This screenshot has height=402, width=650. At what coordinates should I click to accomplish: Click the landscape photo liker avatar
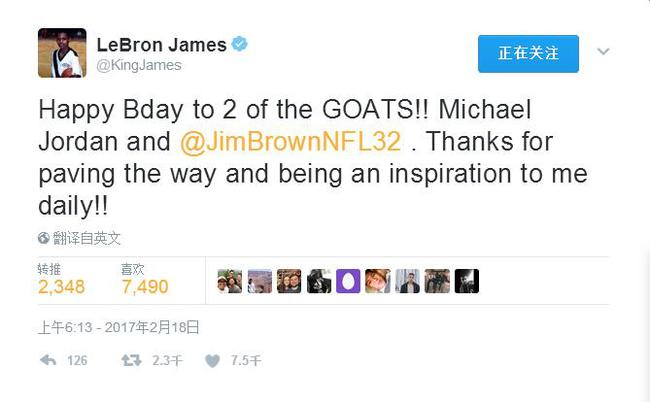(260, 281)
